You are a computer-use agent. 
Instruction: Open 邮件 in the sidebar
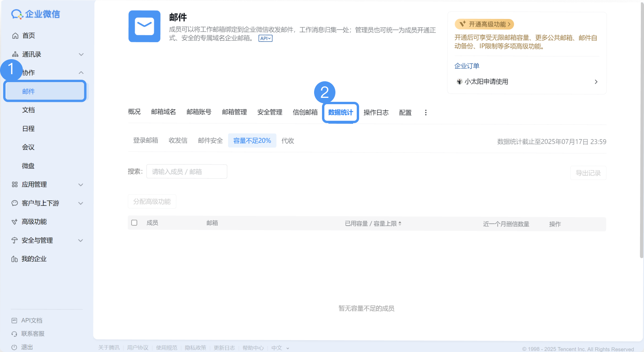click(45, 91)
